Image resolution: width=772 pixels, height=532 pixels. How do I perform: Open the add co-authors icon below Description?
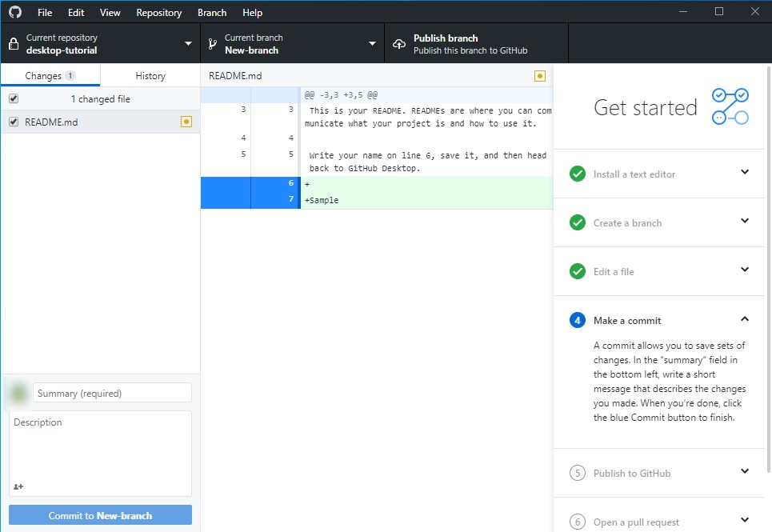(x=16, y=486)
